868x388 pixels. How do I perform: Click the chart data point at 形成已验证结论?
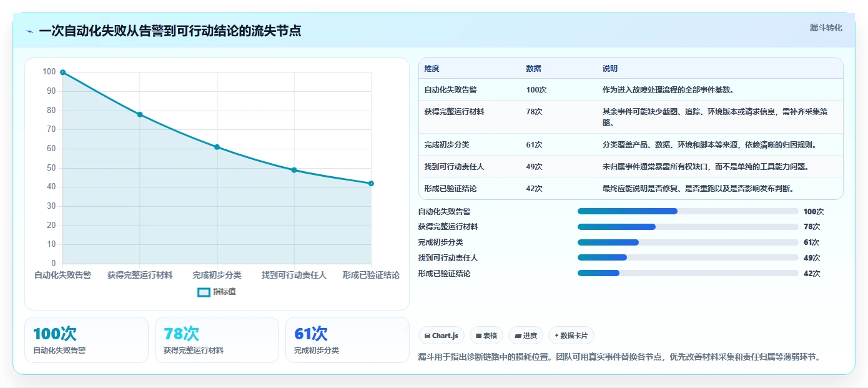pos(371,183)
